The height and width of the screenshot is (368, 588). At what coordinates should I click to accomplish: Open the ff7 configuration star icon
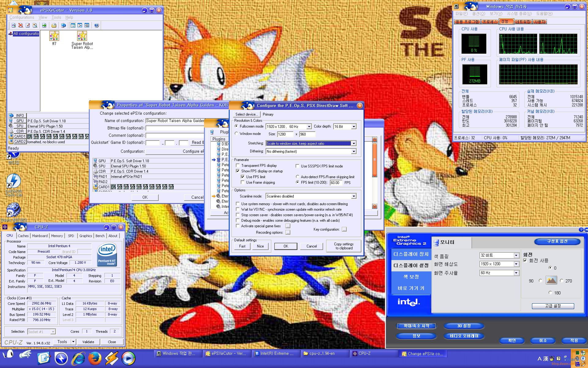[54, 36]
